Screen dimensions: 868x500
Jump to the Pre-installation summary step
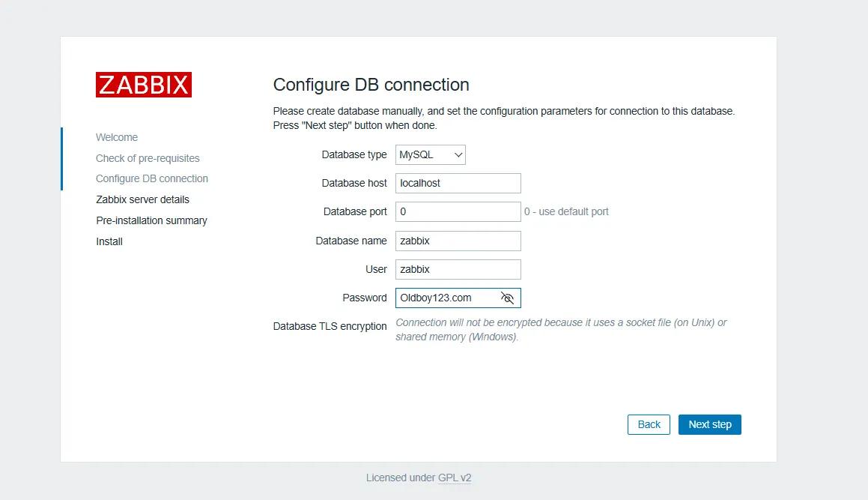(151, 220)
